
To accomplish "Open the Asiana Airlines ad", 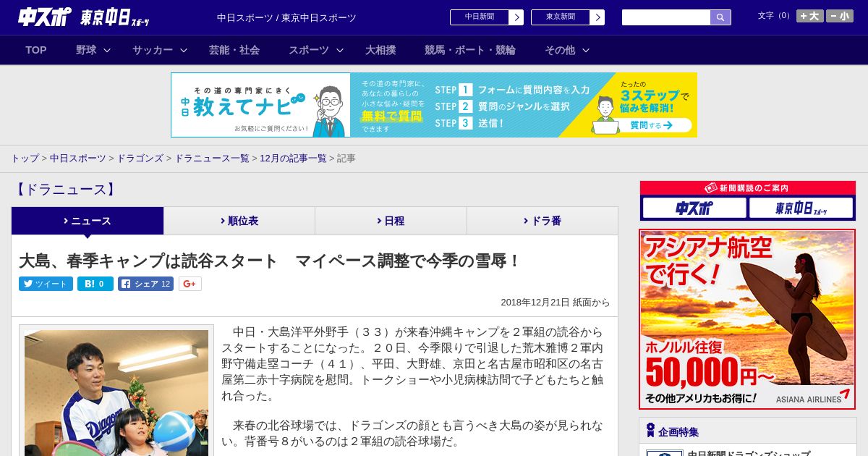I will [747, 319].
